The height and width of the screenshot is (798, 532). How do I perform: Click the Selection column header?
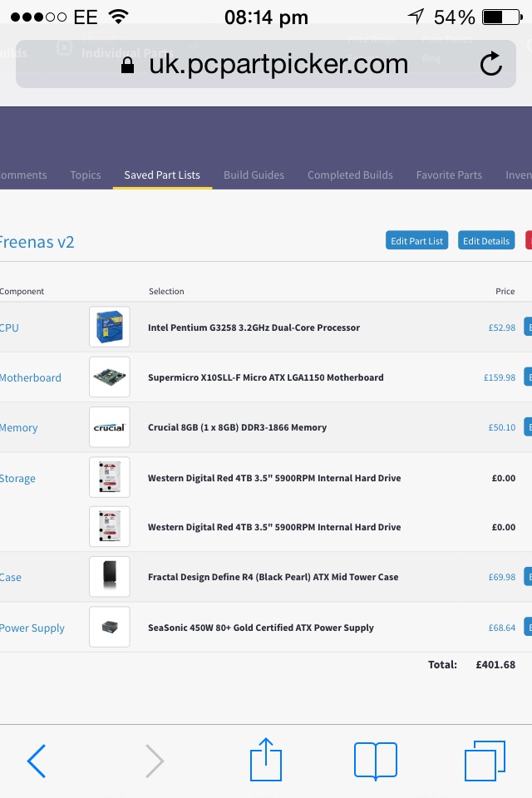point(166,291)
